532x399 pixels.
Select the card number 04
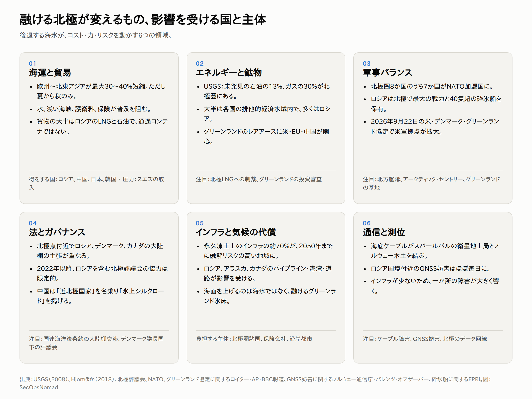[x=33, y=223]
